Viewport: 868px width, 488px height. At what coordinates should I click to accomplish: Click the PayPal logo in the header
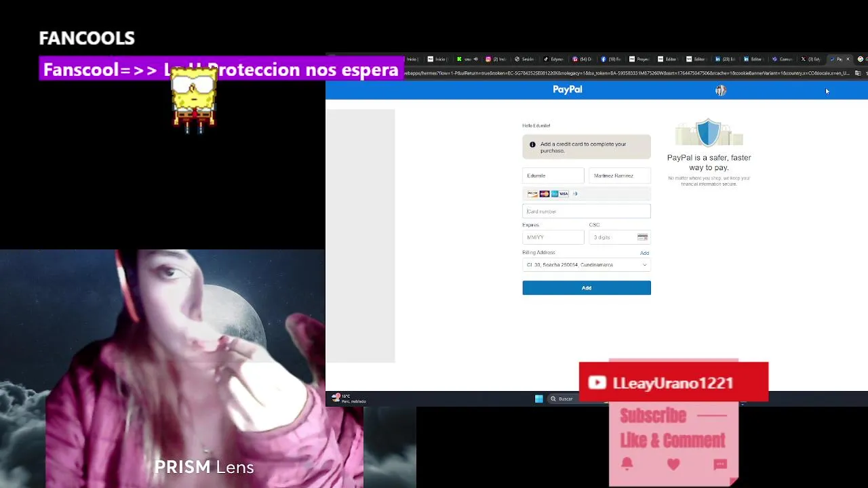[x=568, y=89]
